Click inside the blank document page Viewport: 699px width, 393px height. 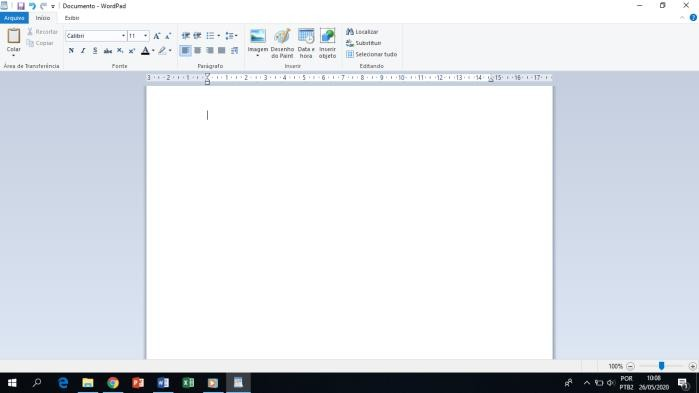coord(349,223)
